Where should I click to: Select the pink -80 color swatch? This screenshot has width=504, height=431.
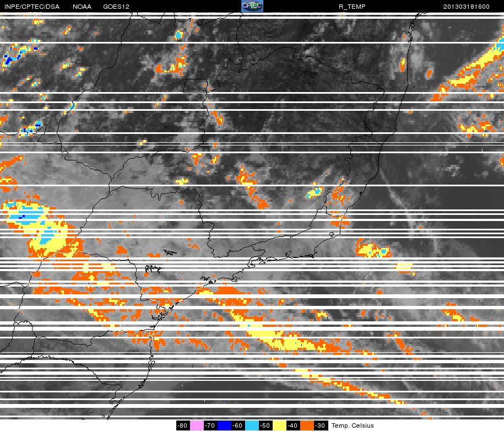pyautogui.click(x=197, y=425)
